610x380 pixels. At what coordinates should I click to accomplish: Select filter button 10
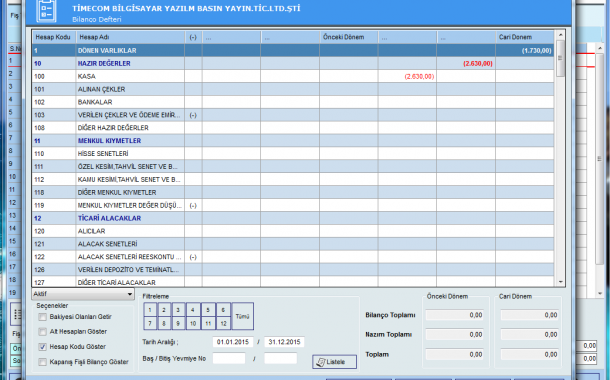(193, 323)
